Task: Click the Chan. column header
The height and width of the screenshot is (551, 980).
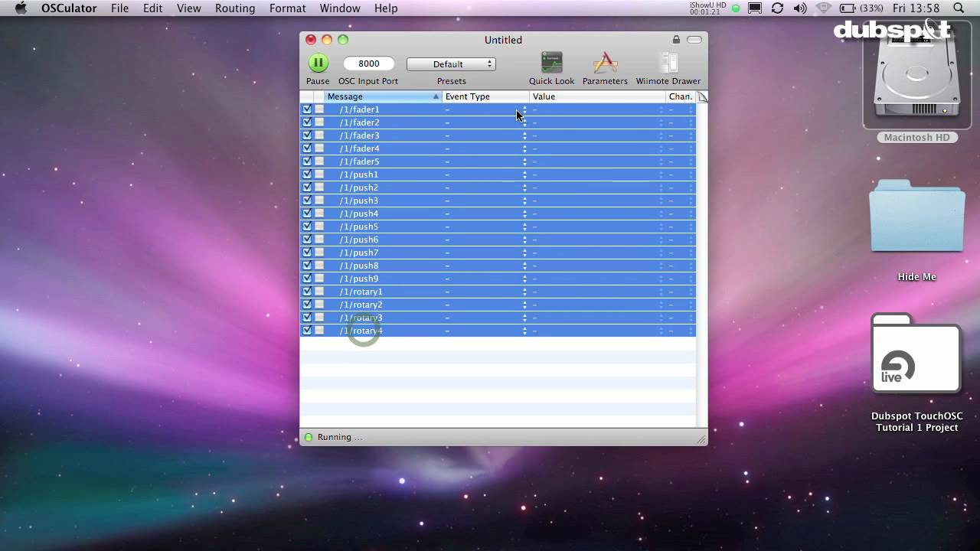Action: [681, 96]
